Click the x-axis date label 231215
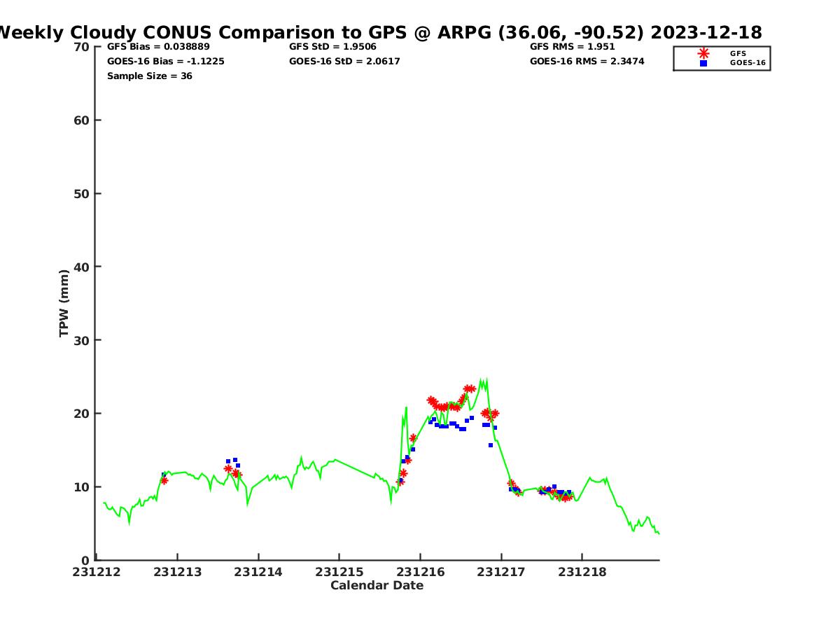Screen dimensions: 840x630 (x=339, y=572)
